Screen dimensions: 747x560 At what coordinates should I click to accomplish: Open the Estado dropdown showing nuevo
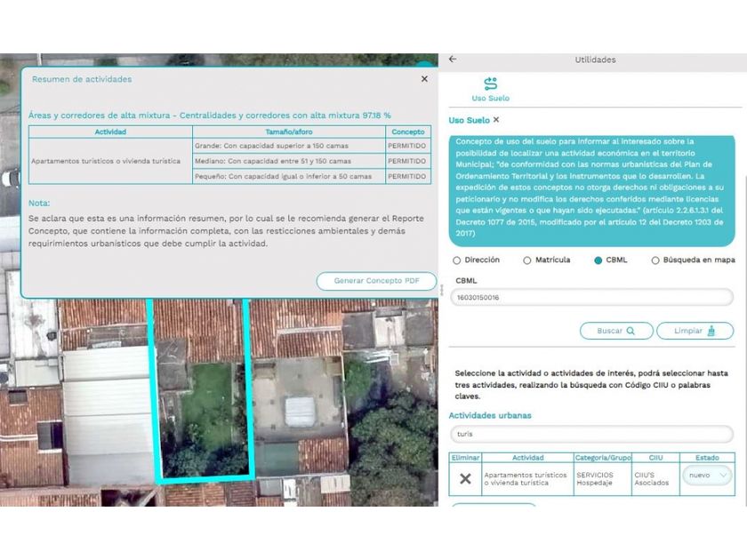point(707,476)
